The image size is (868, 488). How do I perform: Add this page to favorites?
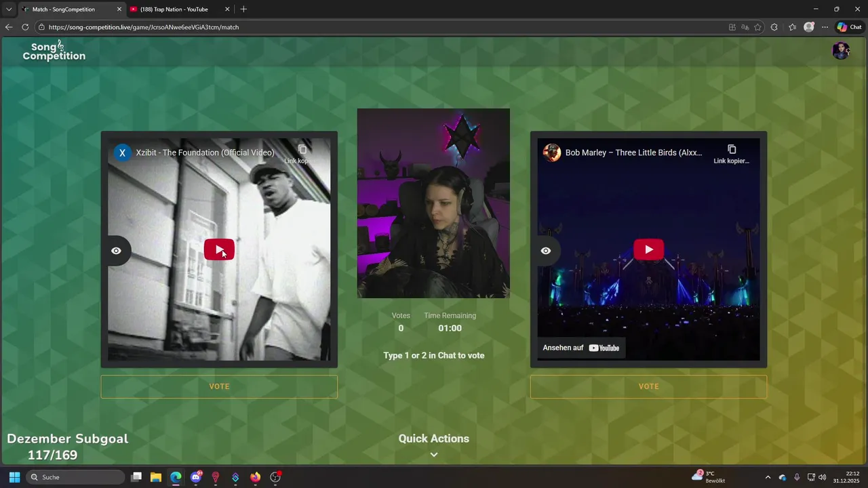757,27
